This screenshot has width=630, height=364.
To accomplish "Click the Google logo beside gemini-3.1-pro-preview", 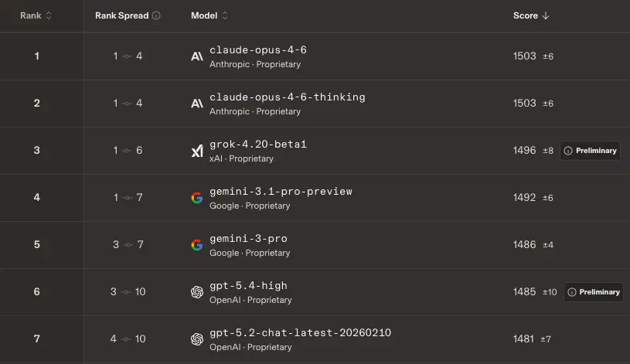I will (x=197, y=198).
